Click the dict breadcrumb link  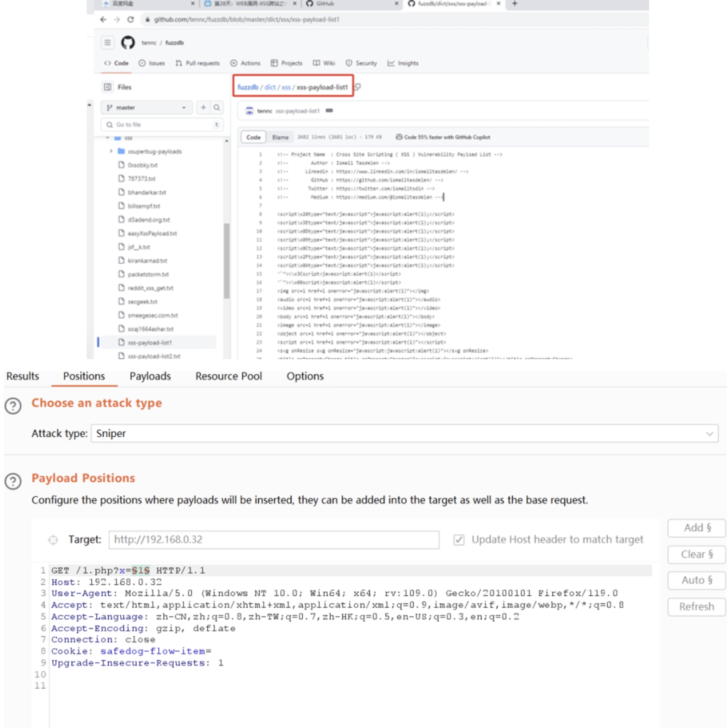(270, 87)
